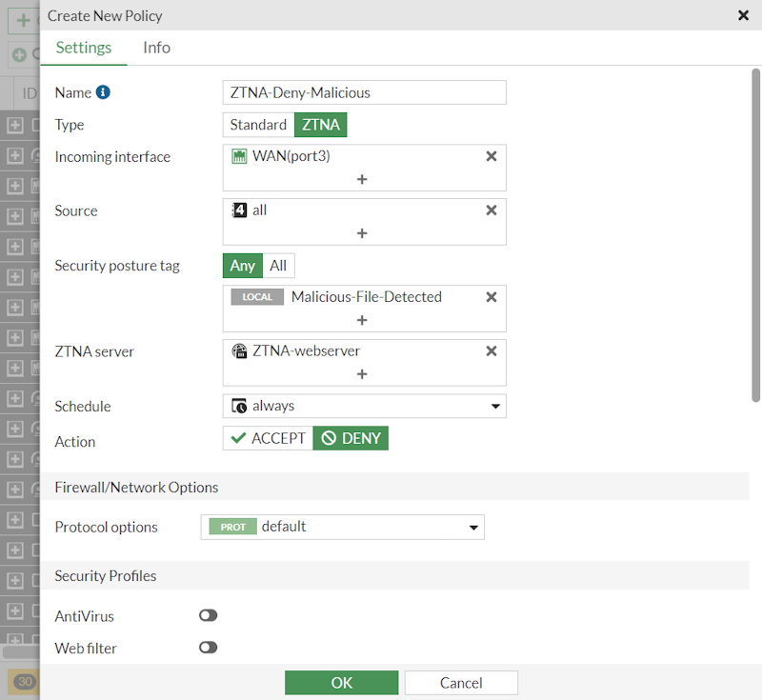Set security posture tag match to All
The image size is (762, 700).
coord(278,266)
